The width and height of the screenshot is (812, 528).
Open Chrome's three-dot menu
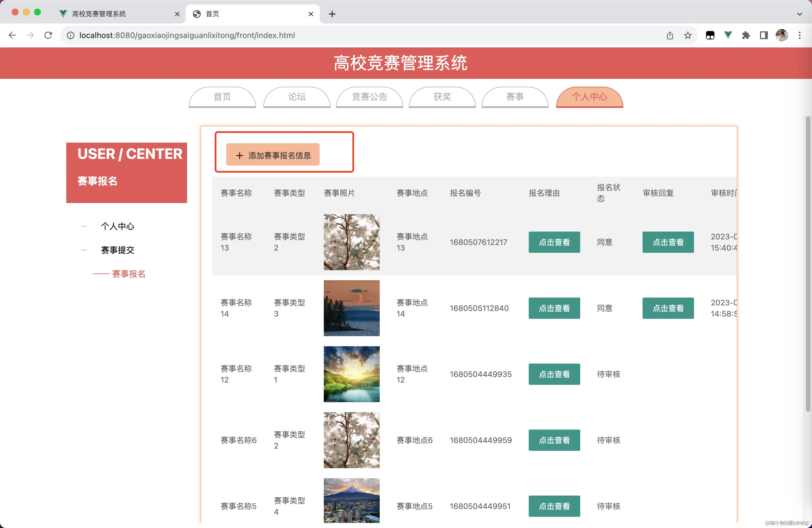pyautogui.click(x=800, y=35)
